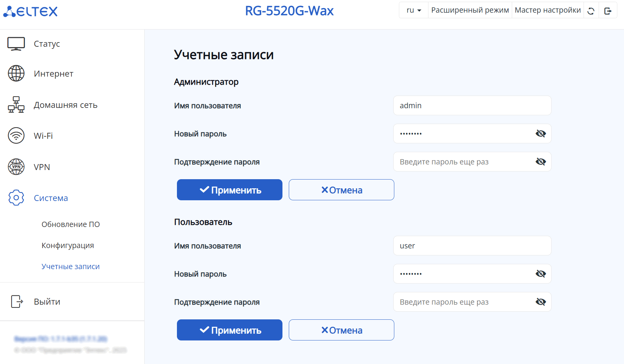Select Учетные записи in the sidebar
Image resolution: width=624 pixels, height=364 pixels.
click(x=70, y=266)
